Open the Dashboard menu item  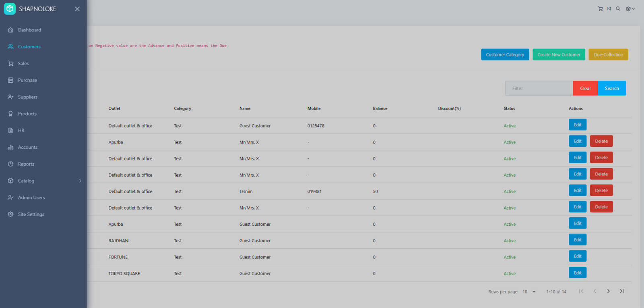[x=29, y=30]
